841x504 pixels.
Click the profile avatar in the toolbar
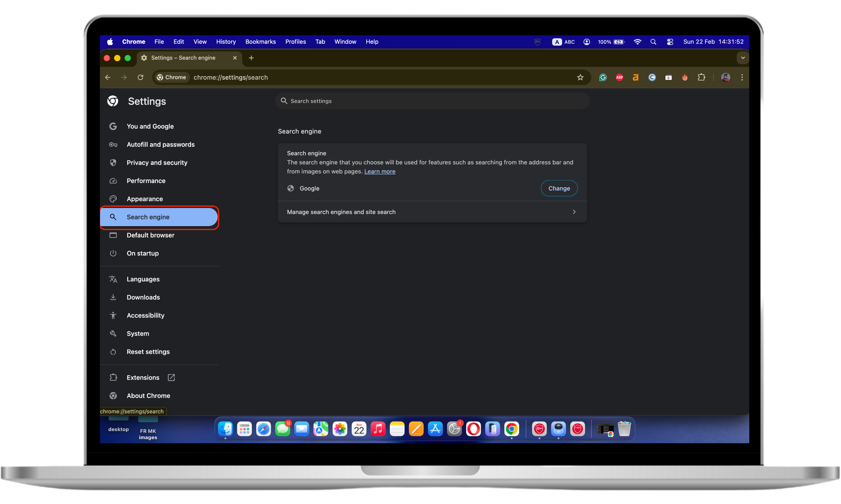(x=725, y=77)
